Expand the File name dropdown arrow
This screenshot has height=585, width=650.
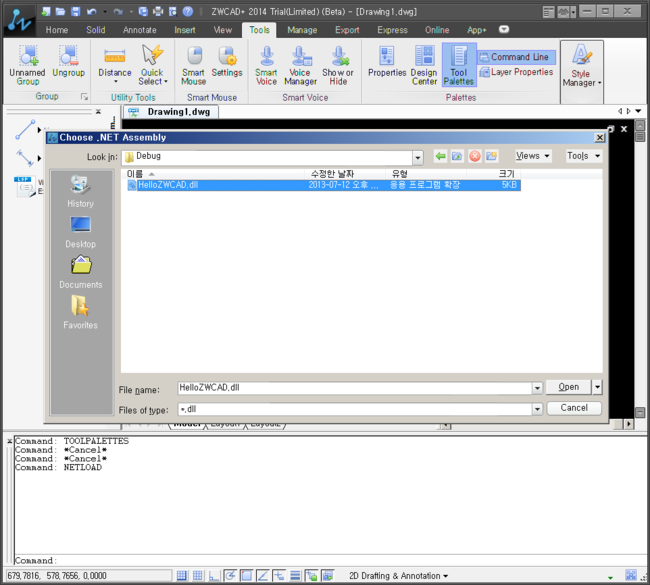(x=537, y=388)
